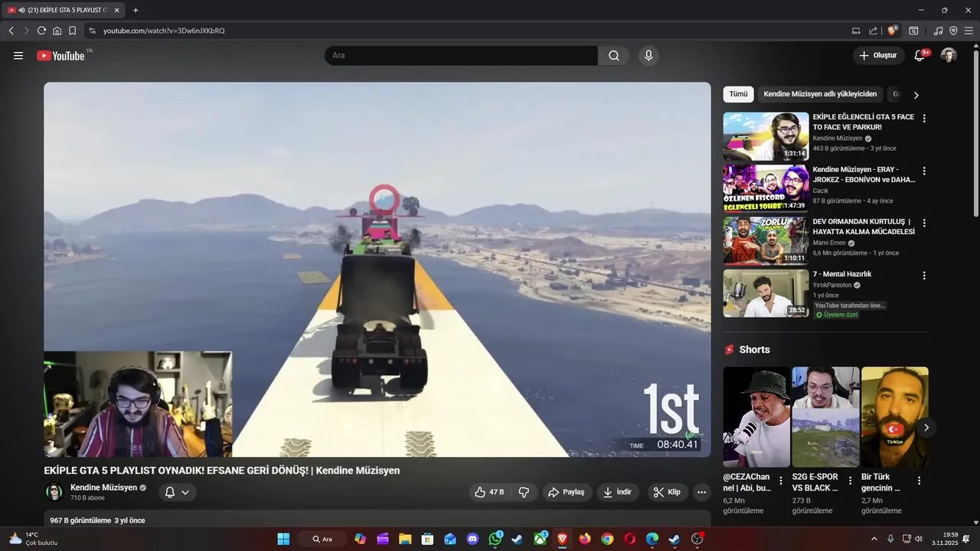This screenshot has width=980, height=551.
Task: Show next filter chips with arrow
Action: click(x=916, y=95)
